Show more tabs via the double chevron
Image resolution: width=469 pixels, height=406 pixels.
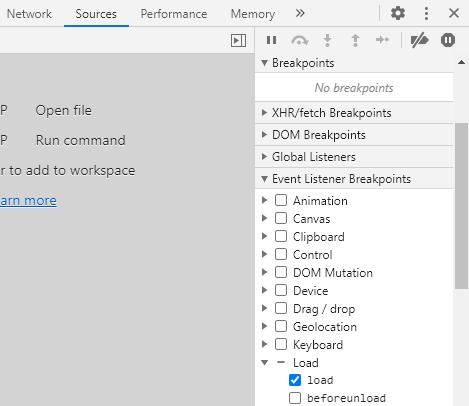(x=300, y=13)
